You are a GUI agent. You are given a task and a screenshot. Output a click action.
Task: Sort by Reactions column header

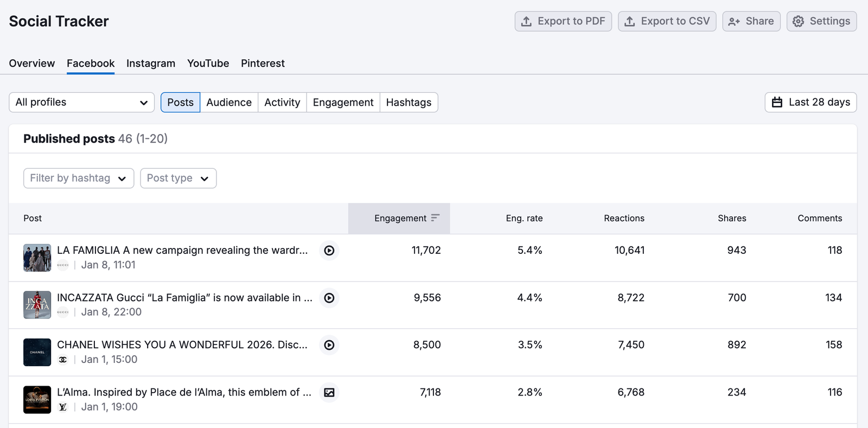(624, 218)
